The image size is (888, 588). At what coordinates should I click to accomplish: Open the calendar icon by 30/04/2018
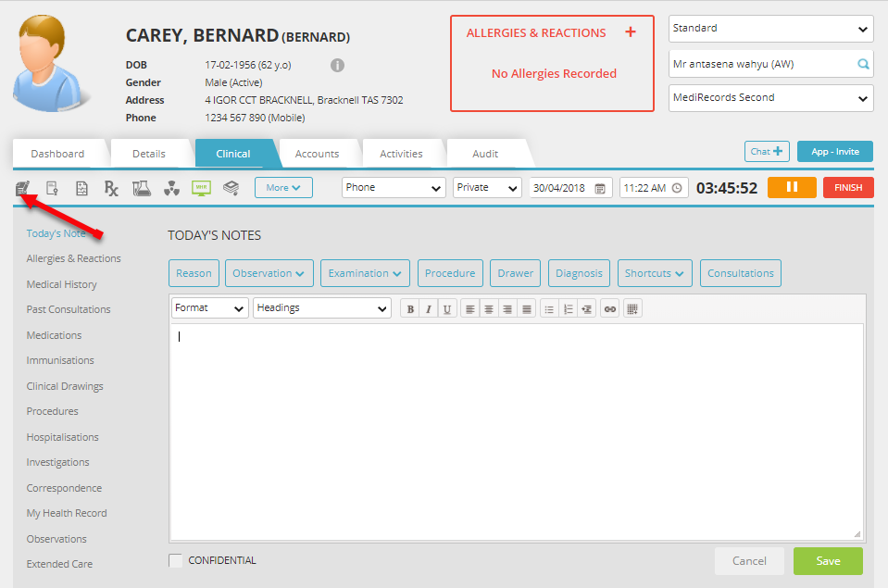click(600, 188)
